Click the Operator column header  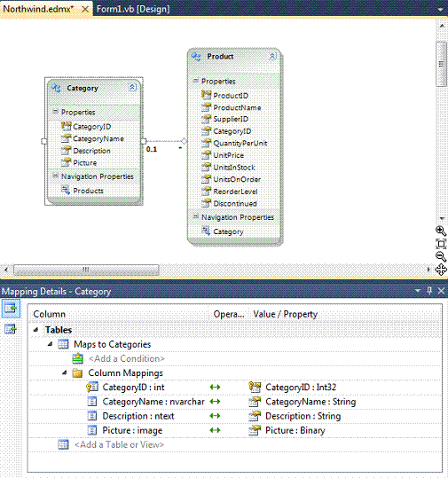coord(229,314)
